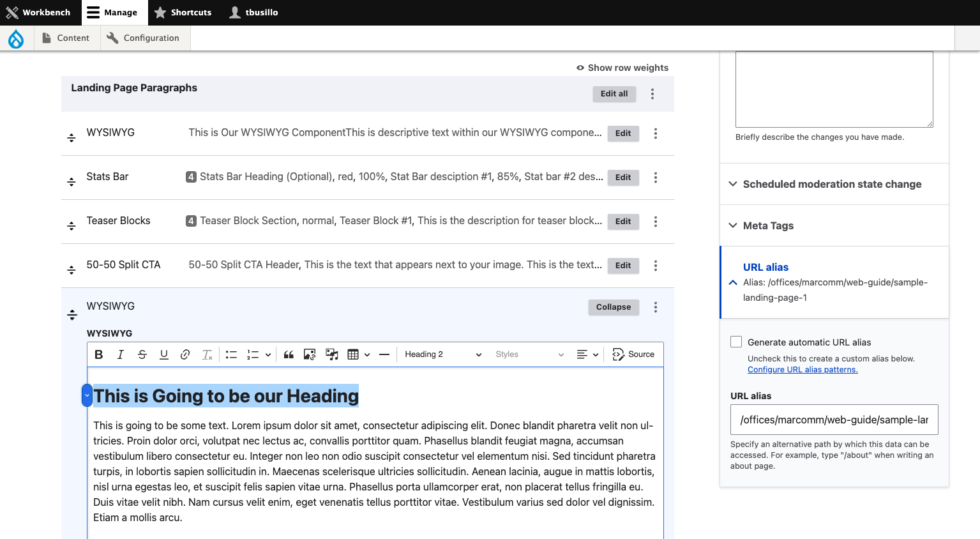The image size is (980, 539).
Task: Click Edit all paragraphs button
Action: click(614, 94)
